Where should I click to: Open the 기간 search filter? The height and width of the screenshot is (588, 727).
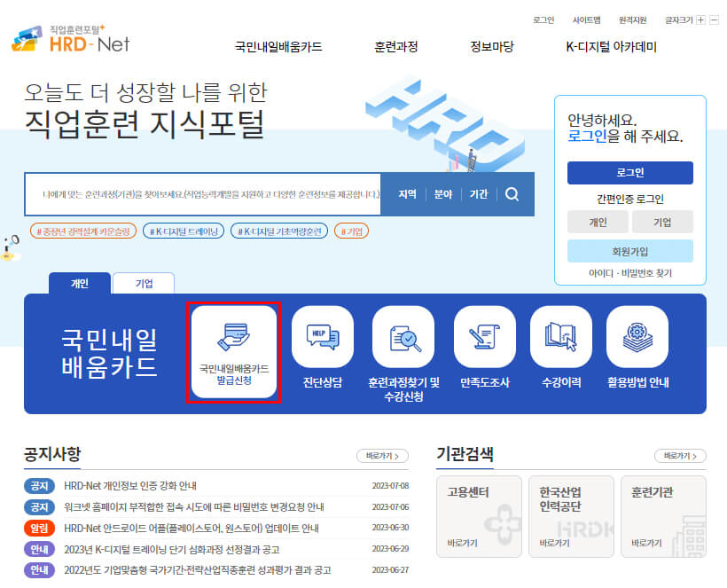pyautogui.click(x=479, y=194)
